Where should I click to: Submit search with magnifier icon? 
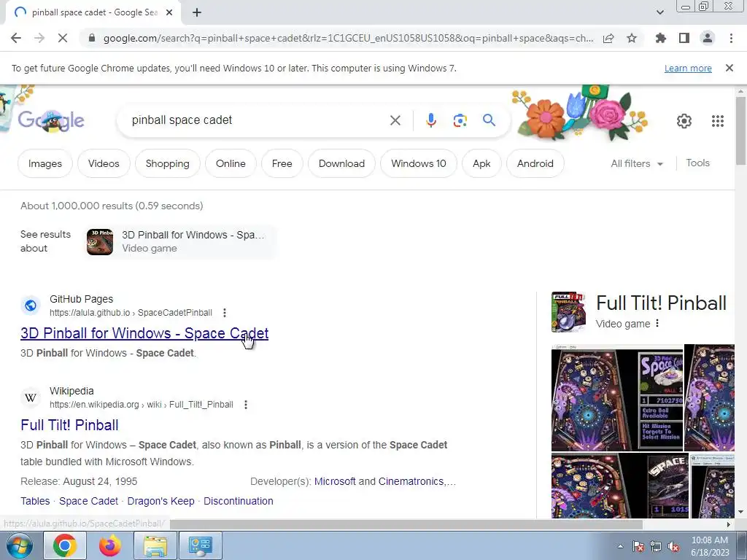(489, 120)
